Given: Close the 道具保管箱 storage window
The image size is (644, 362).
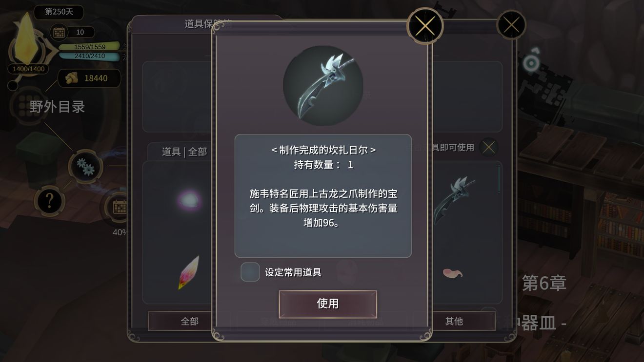Looking at the screenshot, I should coord(511,25).
